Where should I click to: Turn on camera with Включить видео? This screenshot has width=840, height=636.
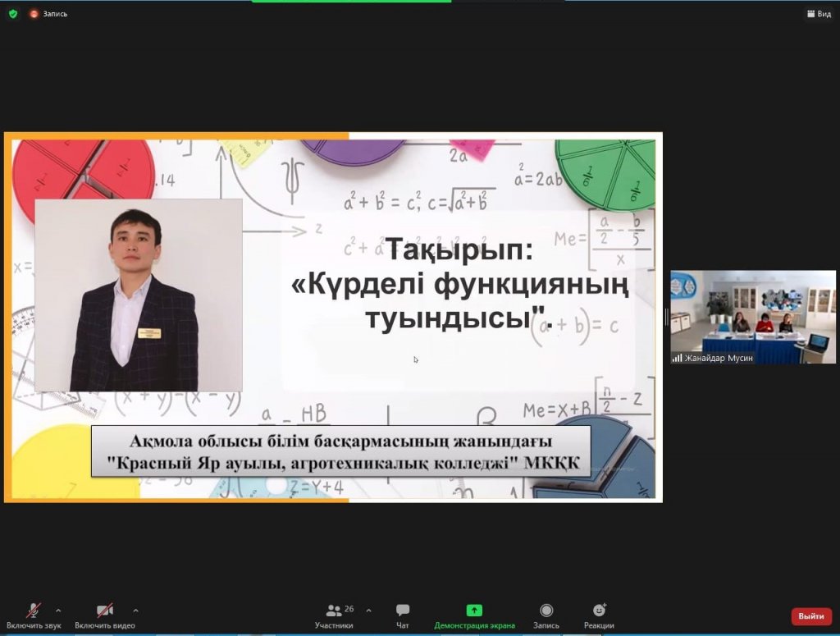[104, 615]
